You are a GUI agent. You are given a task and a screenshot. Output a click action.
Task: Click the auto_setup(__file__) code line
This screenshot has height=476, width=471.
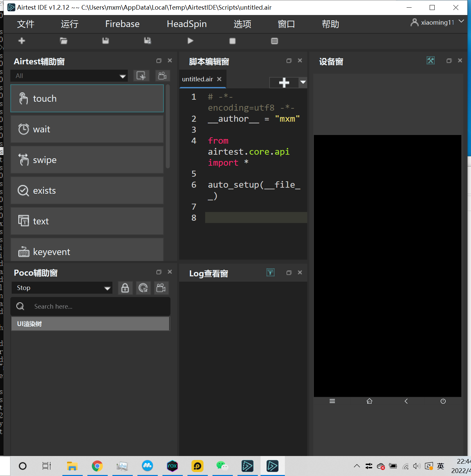(254, 190)
